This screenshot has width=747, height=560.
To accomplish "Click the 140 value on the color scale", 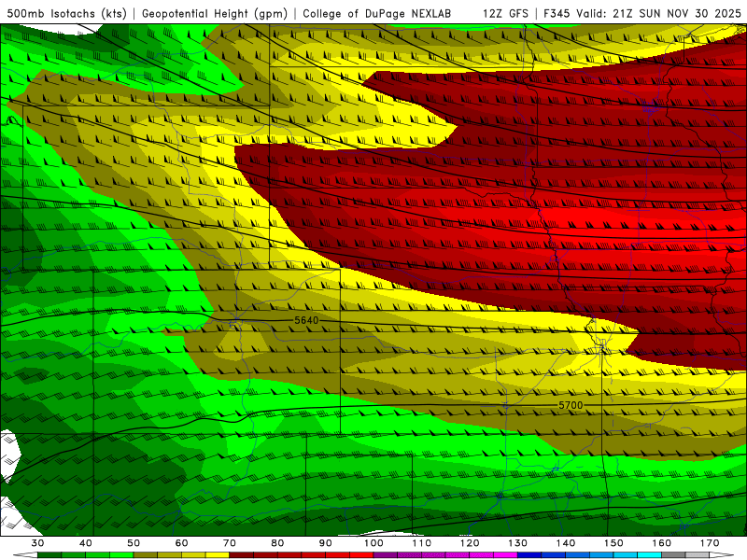I will point(566,543).
